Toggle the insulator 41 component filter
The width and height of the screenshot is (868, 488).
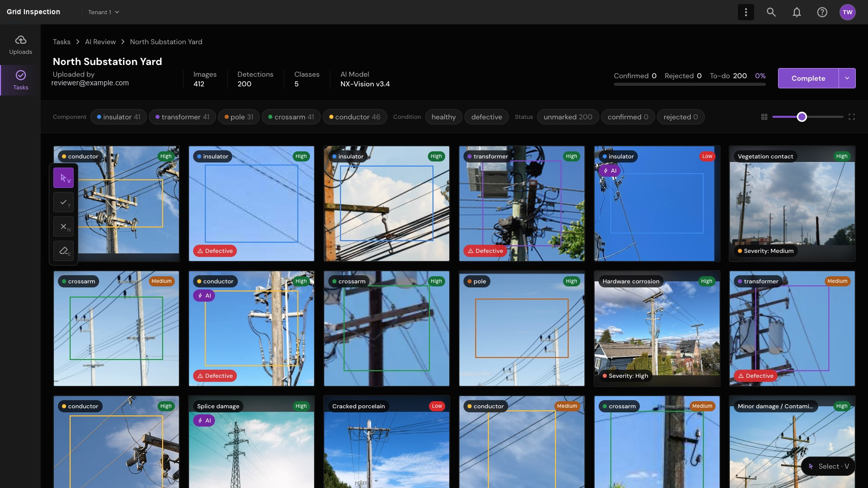pos(119,117)
